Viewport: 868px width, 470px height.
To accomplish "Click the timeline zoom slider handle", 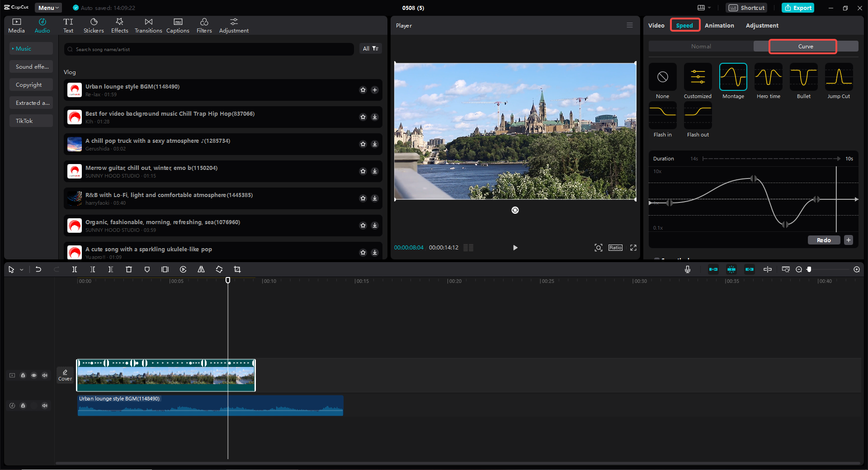I will pos(809,269).
